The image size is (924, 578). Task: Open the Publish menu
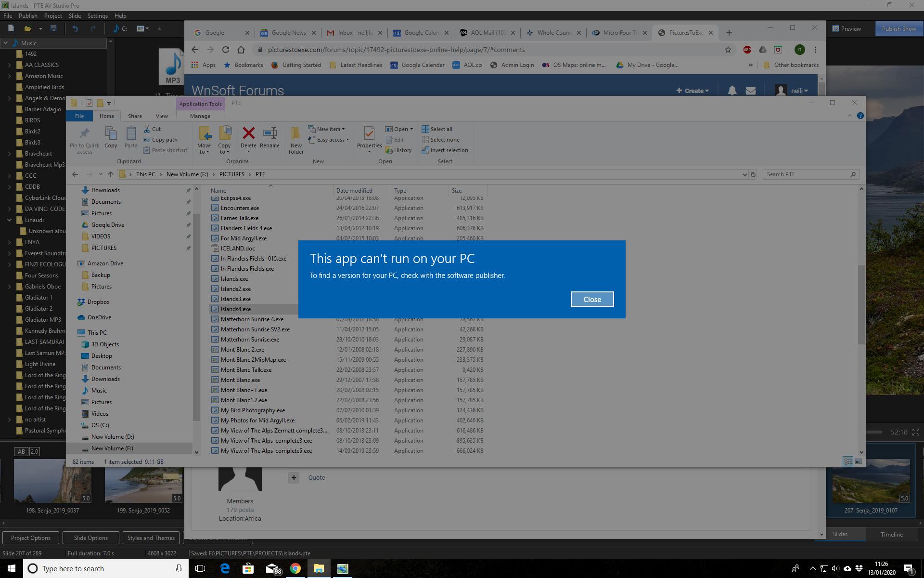(28, 15)
